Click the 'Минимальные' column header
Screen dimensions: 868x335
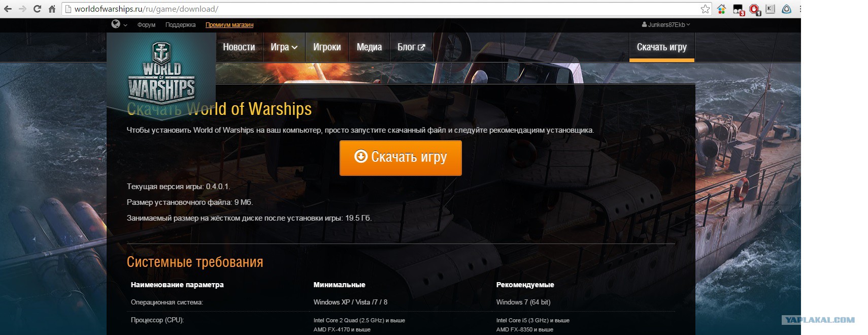[339, 285]
